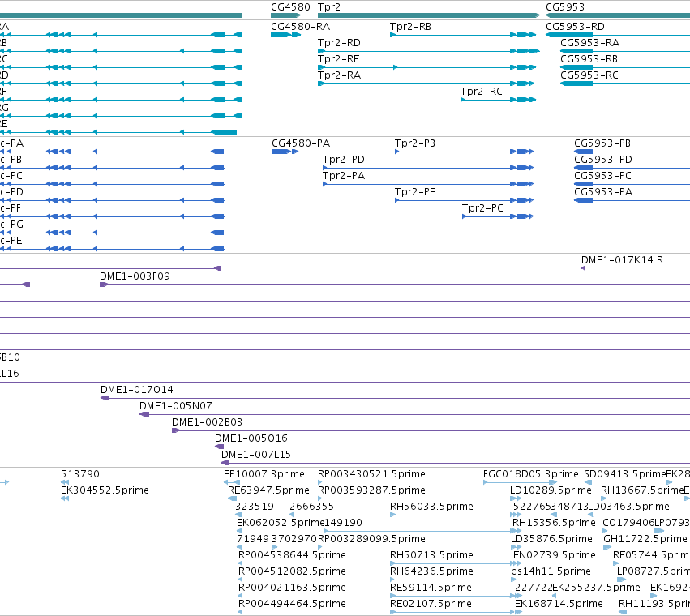Image resolution: width=690 pixels, height=616 pixels.
Task: Select the Tpr2-RC transcript label
Action: pos(482,92)
